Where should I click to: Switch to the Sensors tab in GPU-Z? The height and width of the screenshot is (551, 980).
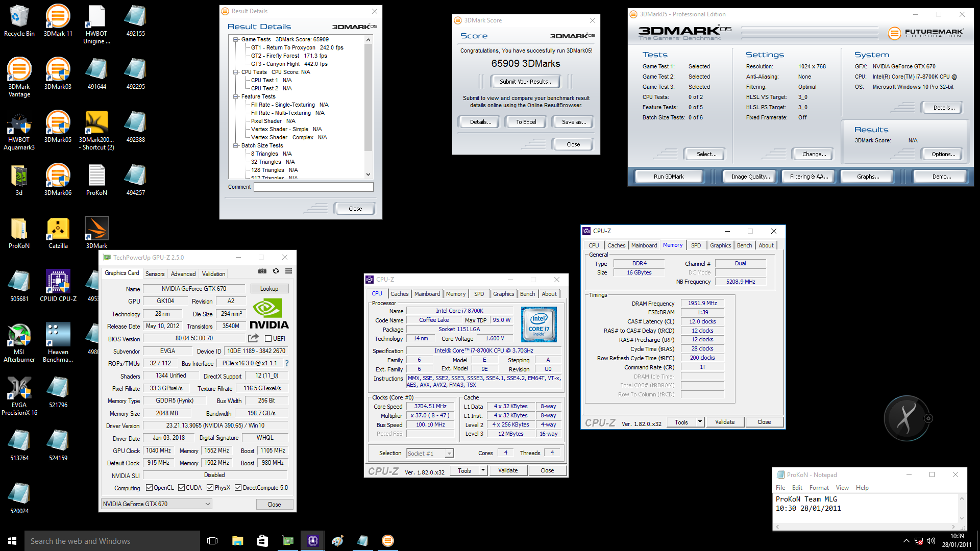[155, 274]
